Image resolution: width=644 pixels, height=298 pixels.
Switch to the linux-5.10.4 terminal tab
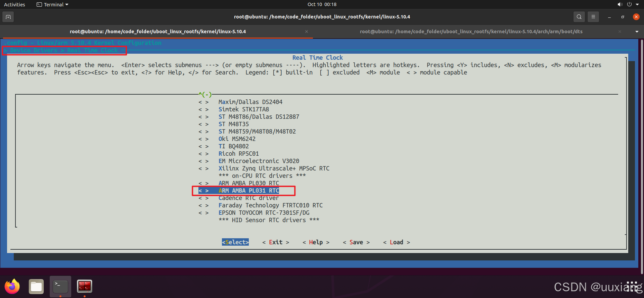[x=158, y=32]
